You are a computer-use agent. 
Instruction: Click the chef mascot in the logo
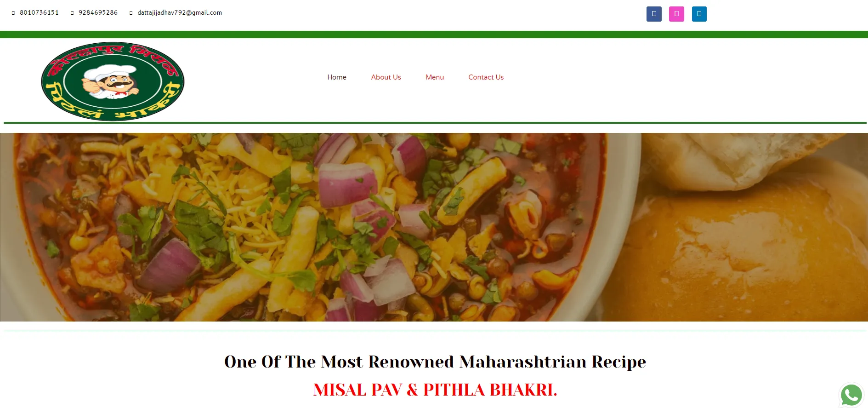click(x=111, y=81)
